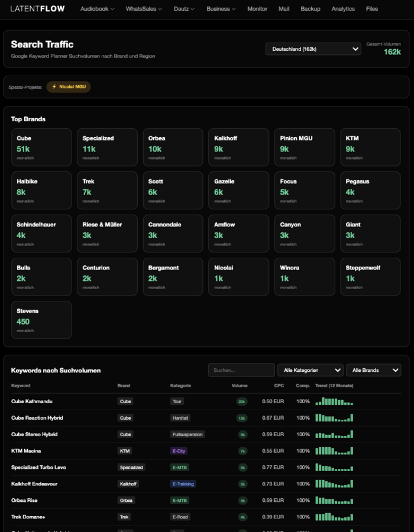Screen dimensions: 414x532
Task: Select the Cube brand card
Action: point(41,147)
